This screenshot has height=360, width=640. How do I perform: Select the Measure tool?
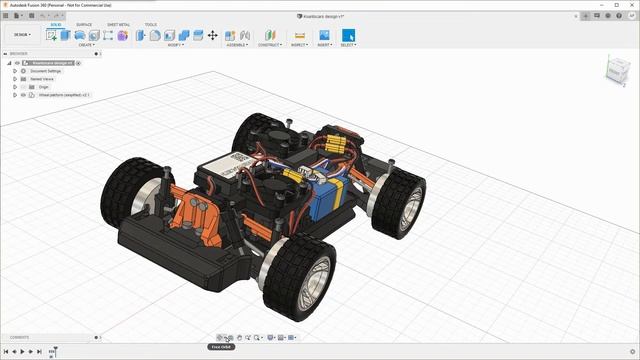click(x=300, y=36)
